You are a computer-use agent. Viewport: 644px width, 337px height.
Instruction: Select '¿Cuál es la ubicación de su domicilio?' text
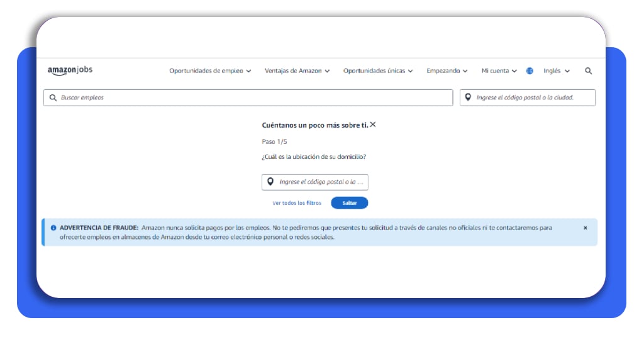tap(314, 157)
